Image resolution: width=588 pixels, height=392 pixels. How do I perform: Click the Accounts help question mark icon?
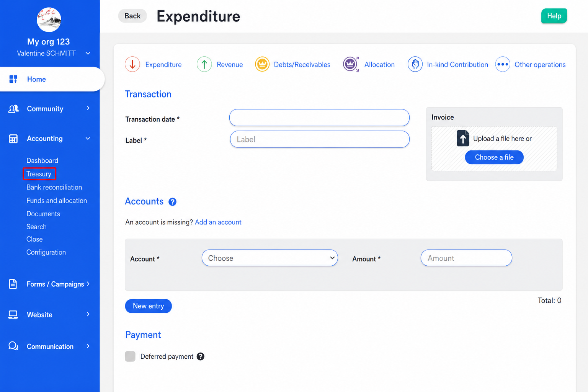tap(173, 202)
